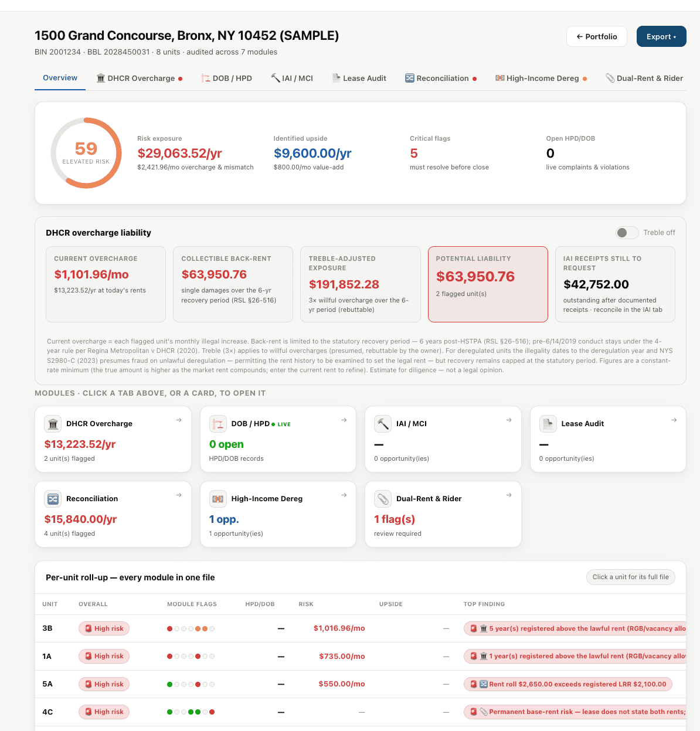This screenshot has width=700, height=731.
Task: Click unit 3B module flag dots
Action: pyautogui.click(x=191, y=628)
